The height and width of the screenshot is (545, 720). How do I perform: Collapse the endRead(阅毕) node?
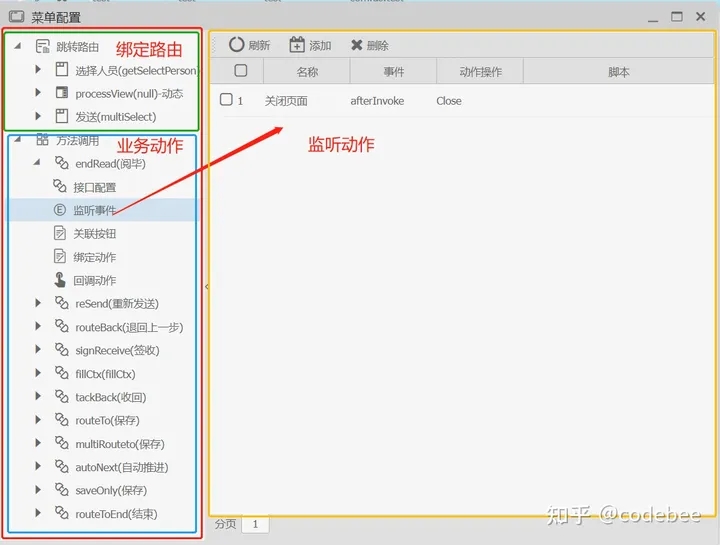pyautogui.click(x=37, y=162)
